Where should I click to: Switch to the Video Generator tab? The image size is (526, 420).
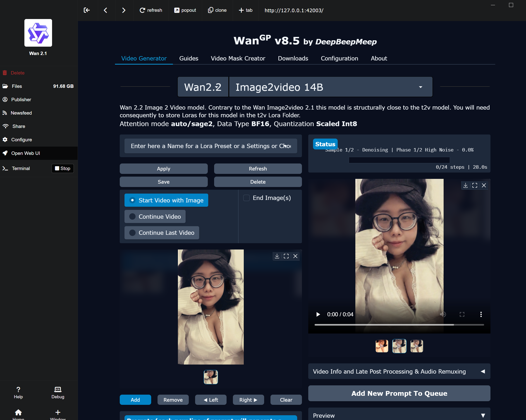[144, 58]
